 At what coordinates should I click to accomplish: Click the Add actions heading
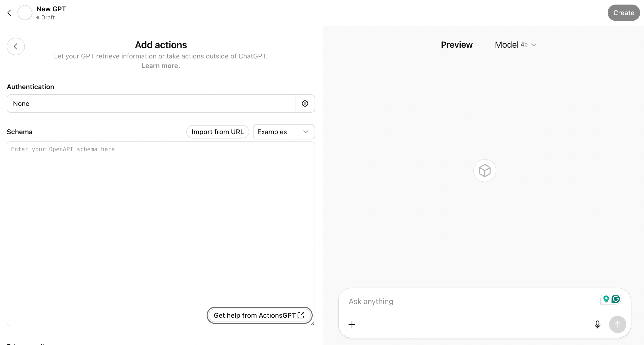[x=161, y=45]
